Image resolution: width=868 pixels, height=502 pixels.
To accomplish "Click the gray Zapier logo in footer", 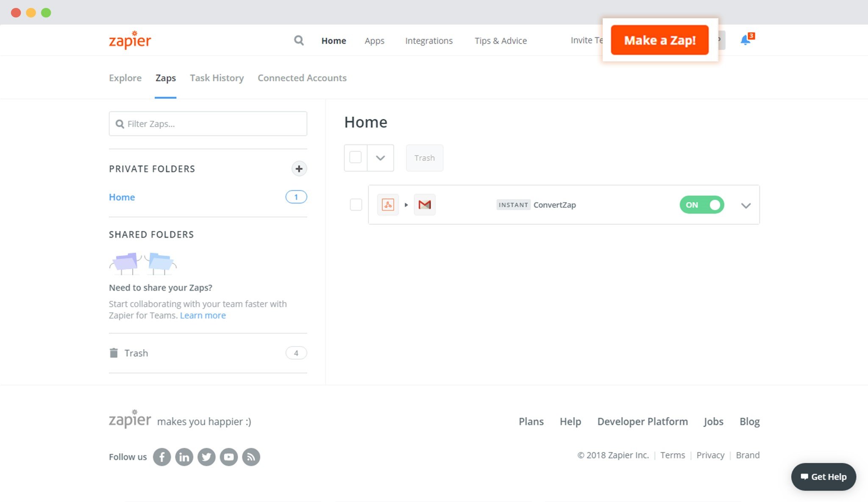I will click(x=130, y=419).
